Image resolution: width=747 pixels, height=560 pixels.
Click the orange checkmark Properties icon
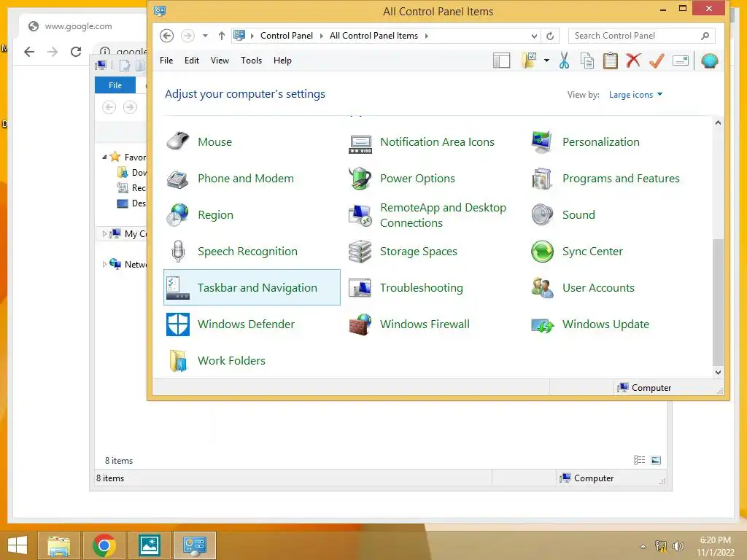click(657, 61)
